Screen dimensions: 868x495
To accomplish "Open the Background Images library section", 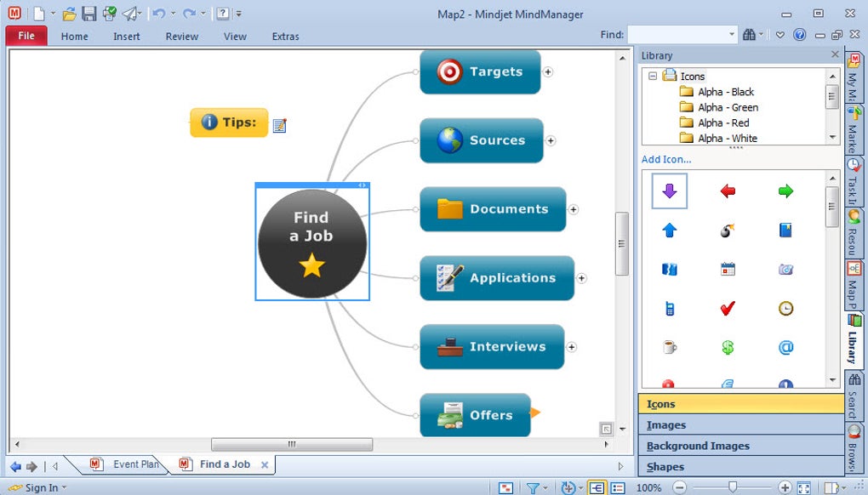I will click(740, 446).
